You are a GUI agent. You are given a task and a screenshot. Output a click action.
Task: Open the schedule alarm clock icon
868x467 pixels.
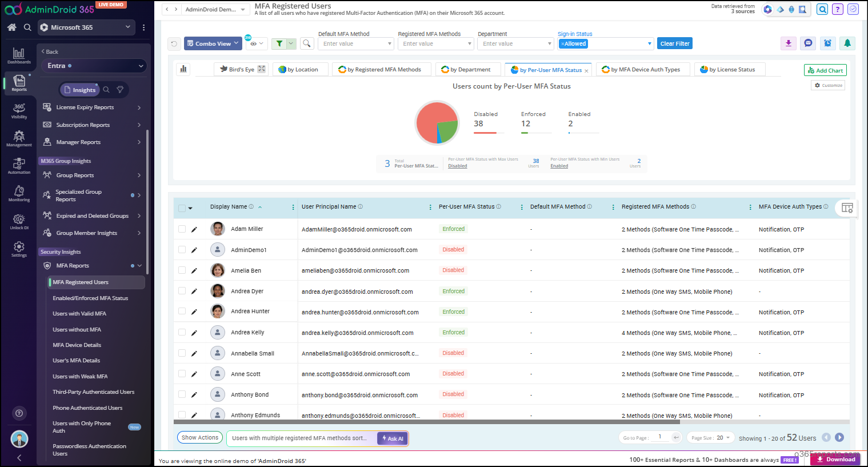click(x=827, y=43)
